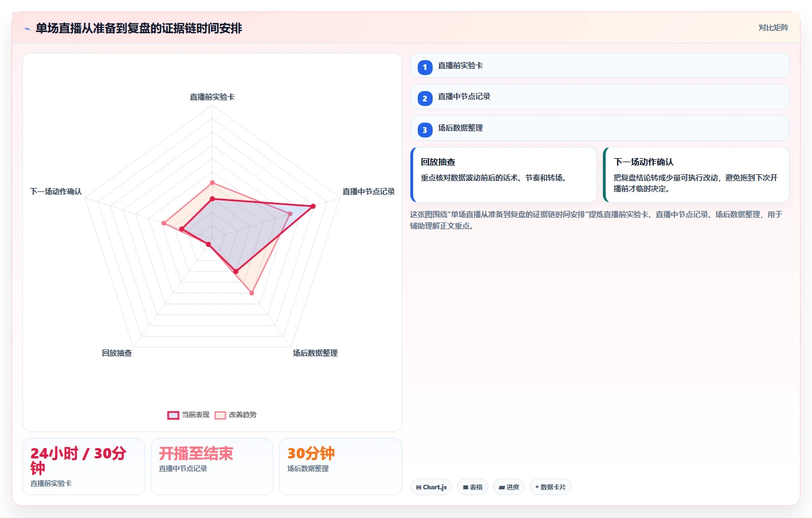Click the 改善趋势 legend label
This screenshot has width=812, height=518.
(242, 415)
